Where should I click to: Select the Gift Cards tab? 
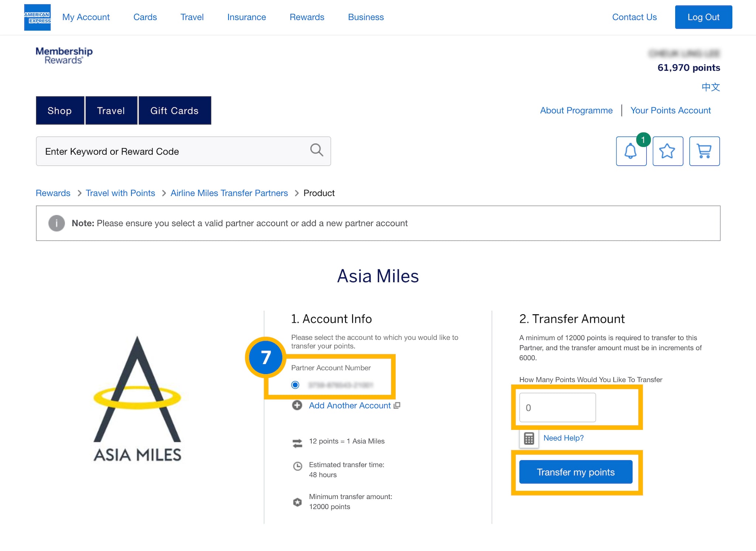pos(175,111)
